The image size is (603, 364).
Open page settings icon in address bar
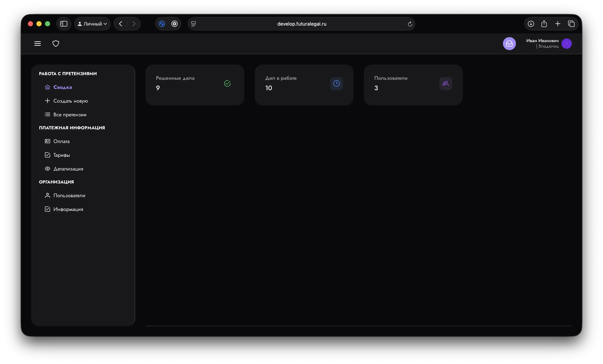pyautogui.click(x=193, y=24)
